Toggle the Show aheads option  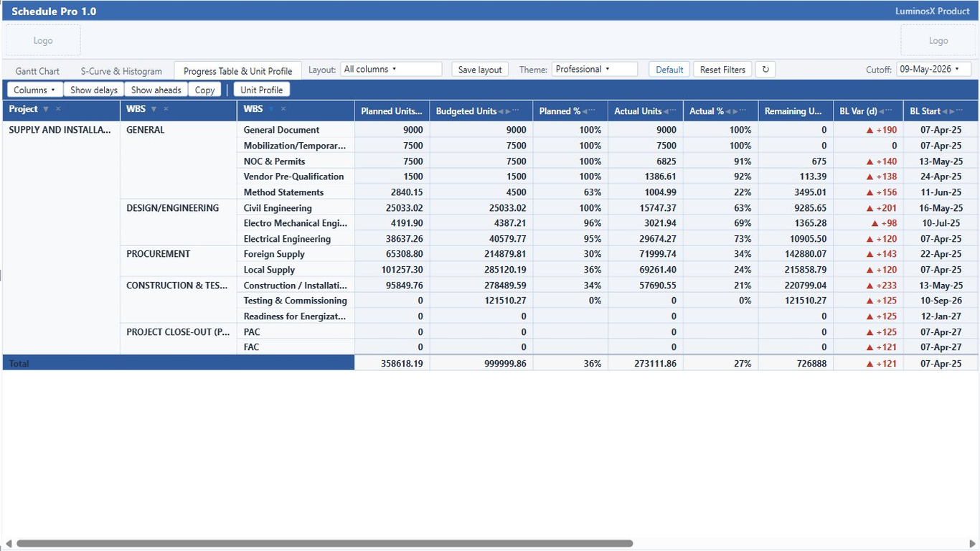tap(156, 90)
